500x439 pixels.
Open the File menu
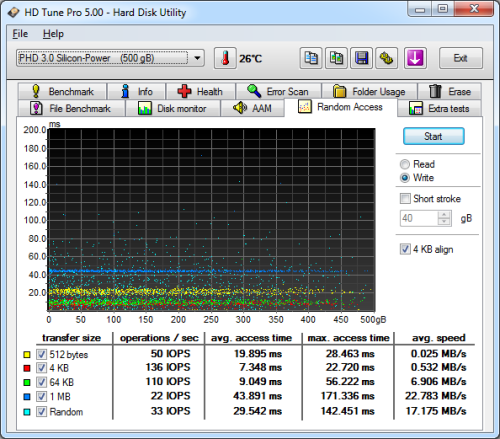(20, 34)
